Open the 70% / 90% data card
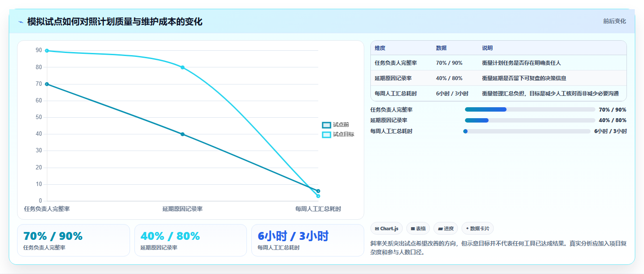Viewport: 644px width, 274px height. (74, 240)
